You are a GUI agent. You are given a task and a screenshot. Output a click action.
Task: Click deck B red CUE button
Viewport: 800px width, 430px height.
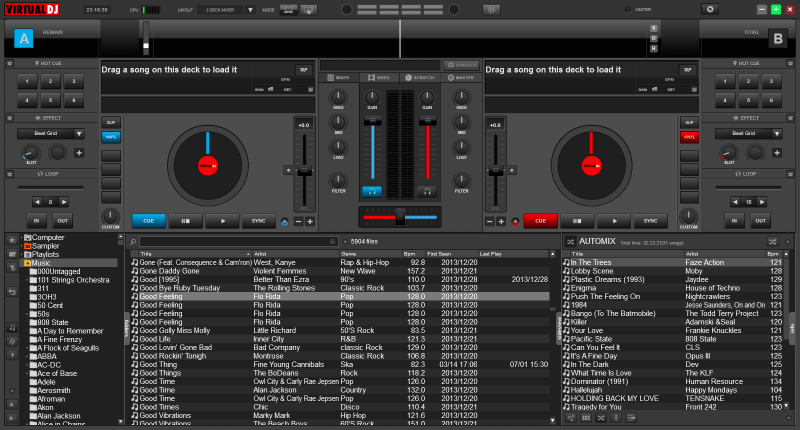540,221
